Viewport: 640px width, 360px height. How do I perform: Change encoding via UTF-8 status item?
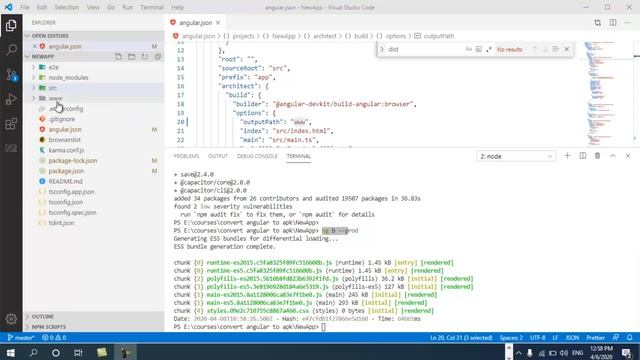pos(537,338)
